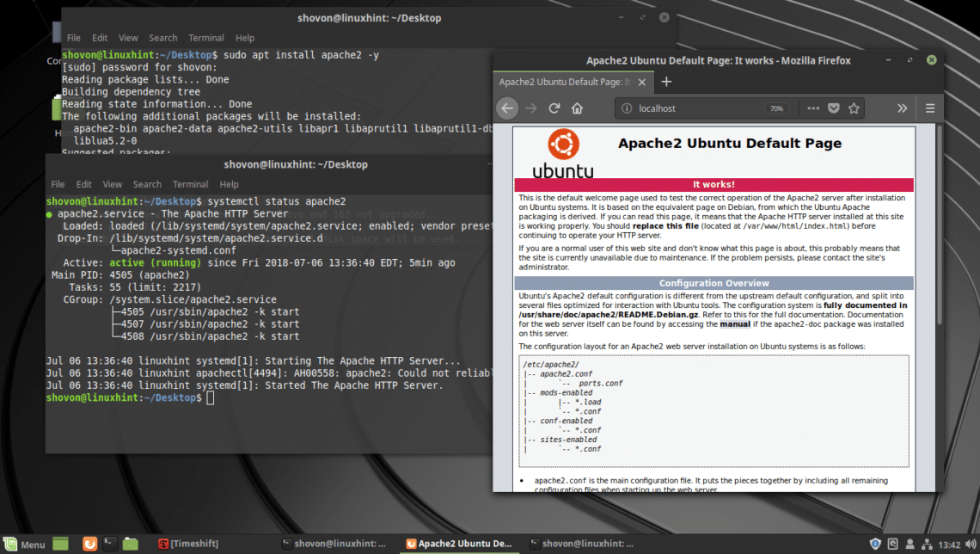Click the user account tray icon

(910, 544)
